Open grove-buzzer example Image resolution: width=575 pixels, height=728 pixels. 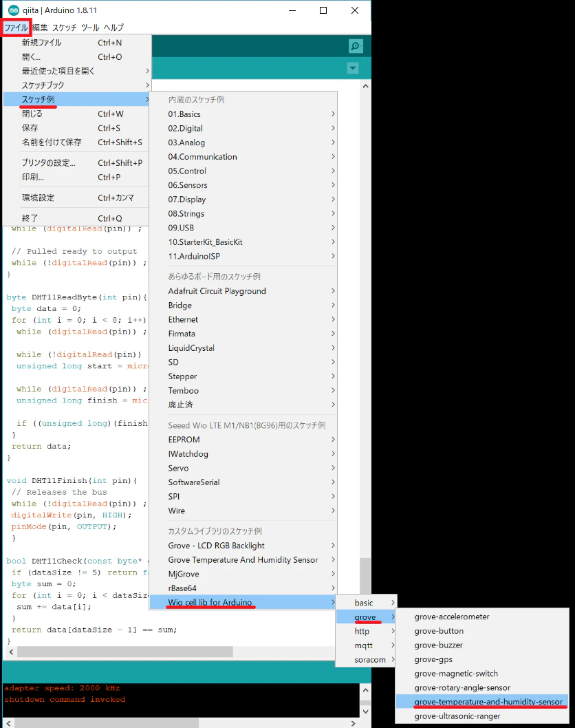(482, 645)
